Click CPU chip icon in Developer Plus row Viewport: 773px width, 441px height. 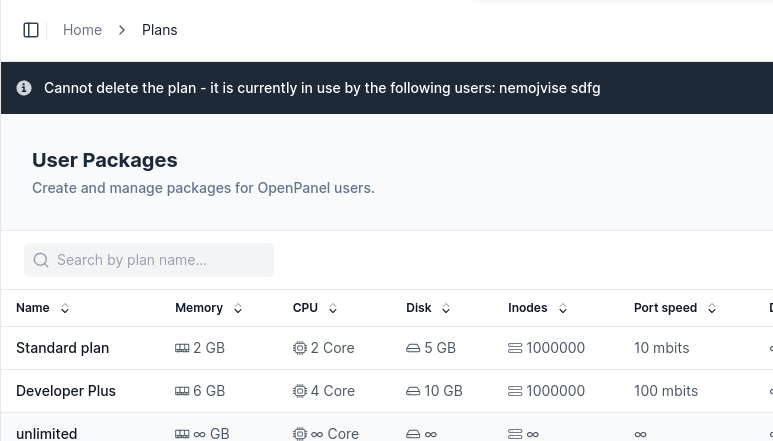click(299, 391)
